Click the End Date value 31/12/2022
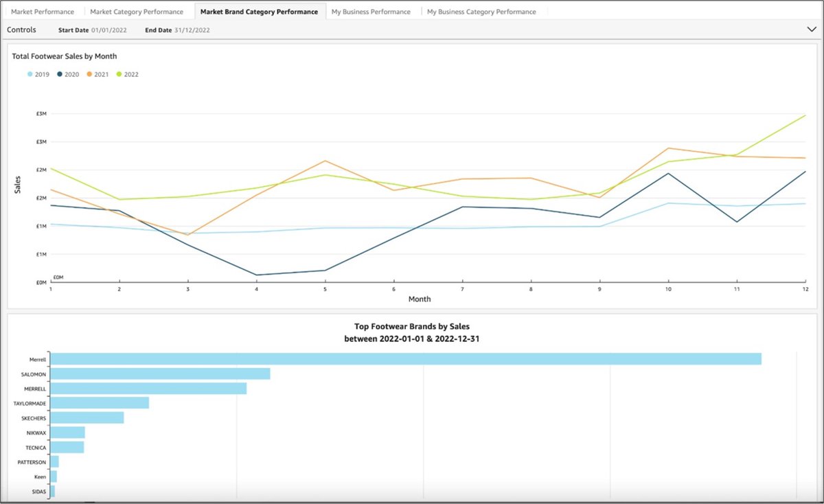824x504 pixels. [x=192, y=30]
